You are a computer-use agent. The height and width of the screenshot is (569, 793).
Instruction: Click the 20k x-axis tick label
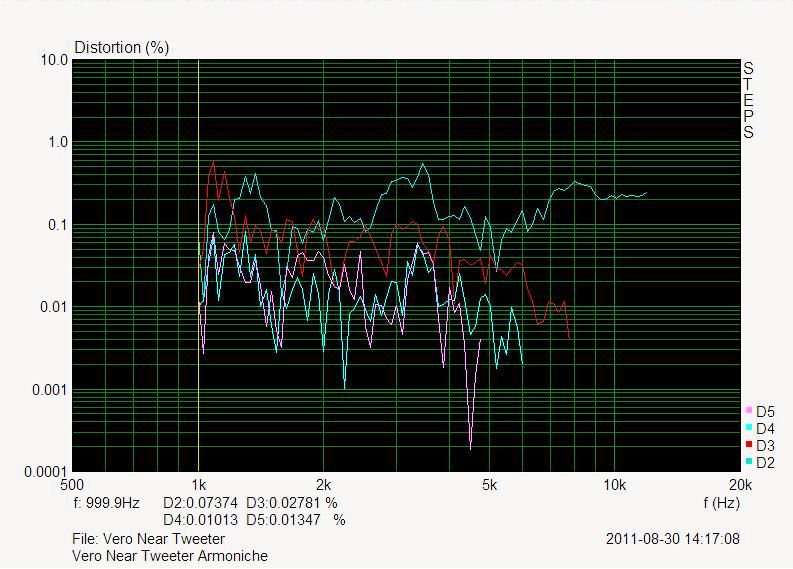pos(741,485)
